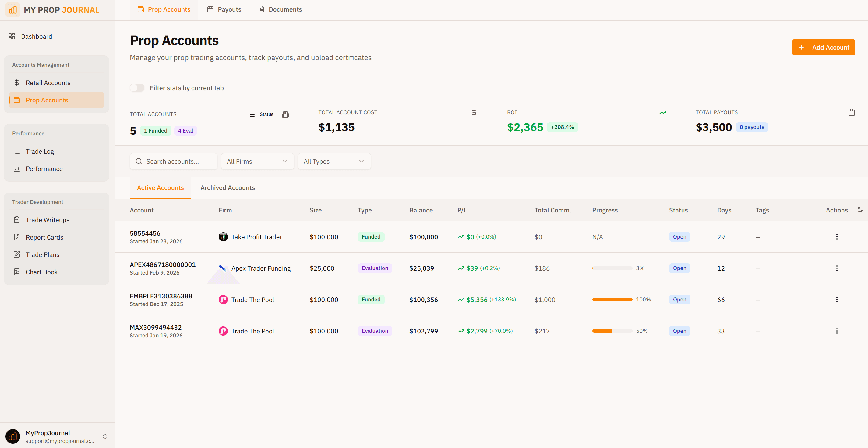Click into the Search accounts field

(x=174, y=162)
